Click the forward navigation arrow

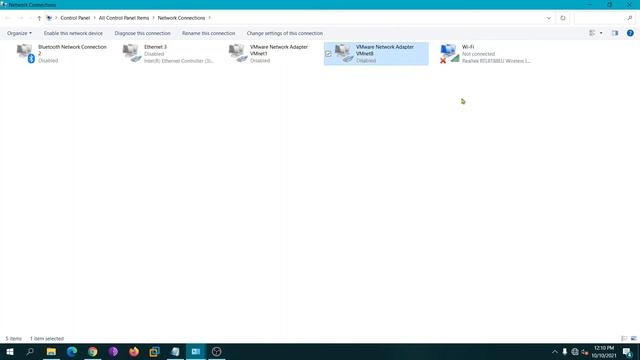pos(20,18)
